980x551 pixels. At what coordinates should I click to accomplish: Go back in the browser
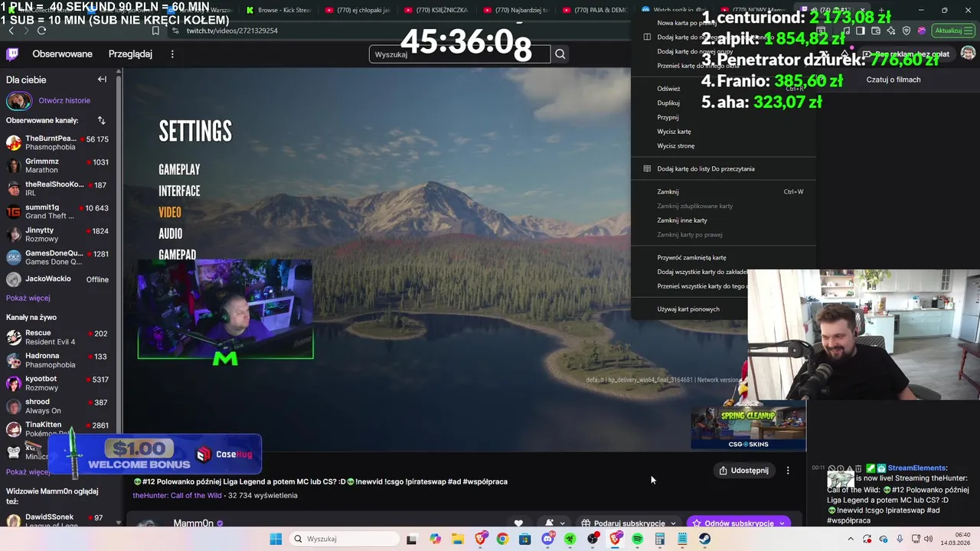[x=11, y=31]
